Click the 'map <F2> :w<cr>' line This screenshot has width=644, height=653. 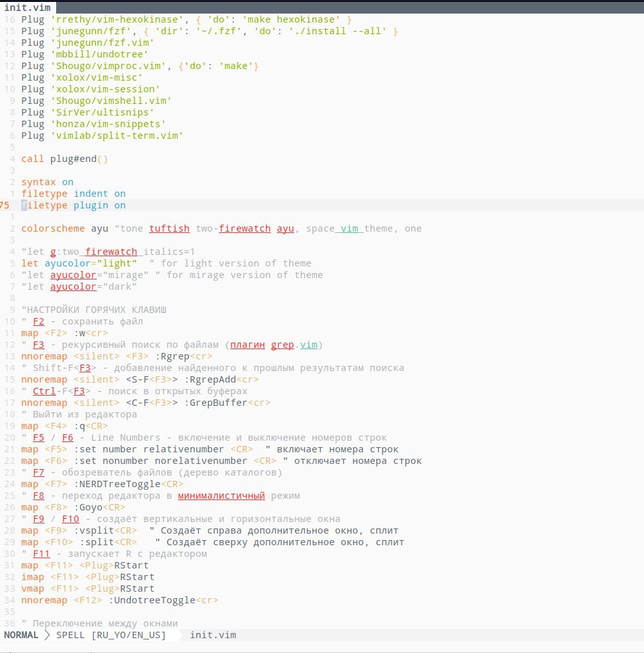click(x=65, y=334)
